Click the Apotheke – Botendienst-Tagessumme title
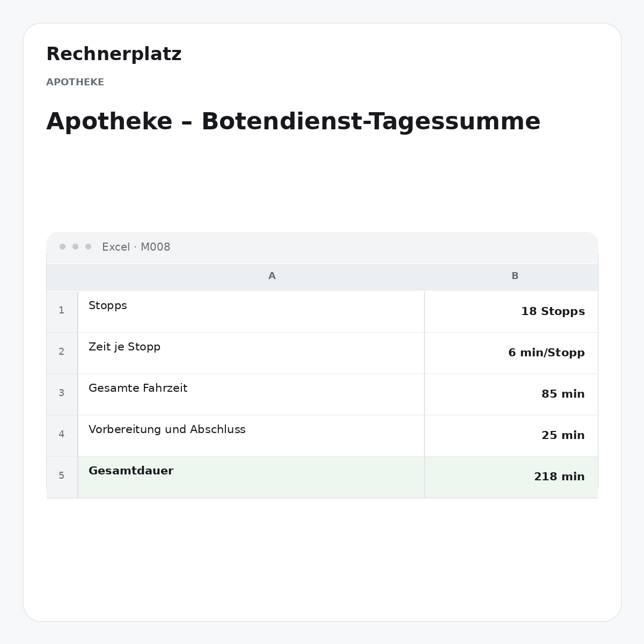The image size is (644, 644). (x=293, y=121)
